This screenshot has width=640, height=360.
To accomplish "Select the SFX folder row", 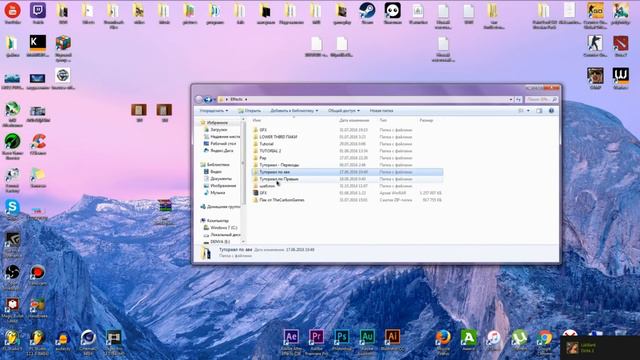I will click(347, 130).
